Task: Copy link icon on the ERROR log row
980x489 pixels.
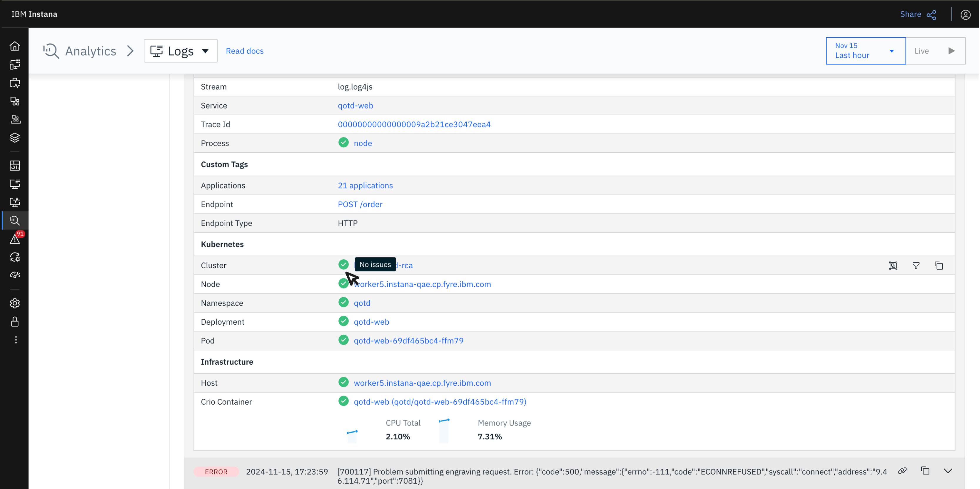Action: click(902, 471)
